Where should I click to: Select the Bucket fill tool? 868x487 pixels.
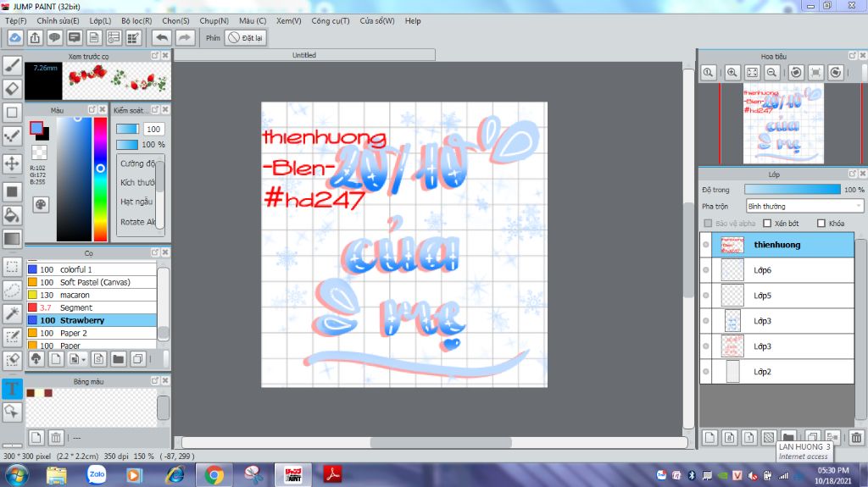pyautogui.click(x=12, y=215)
